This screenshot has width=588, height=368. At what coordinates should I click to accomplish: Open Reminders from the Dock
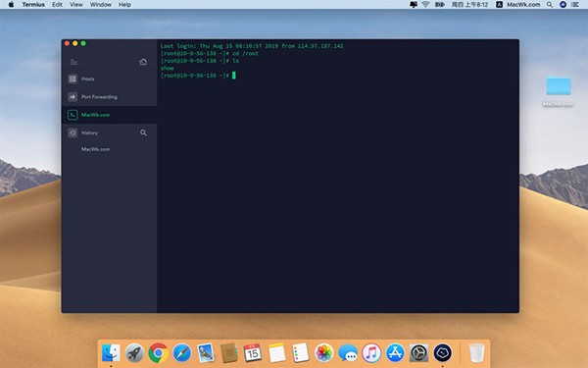coord(301,353)
